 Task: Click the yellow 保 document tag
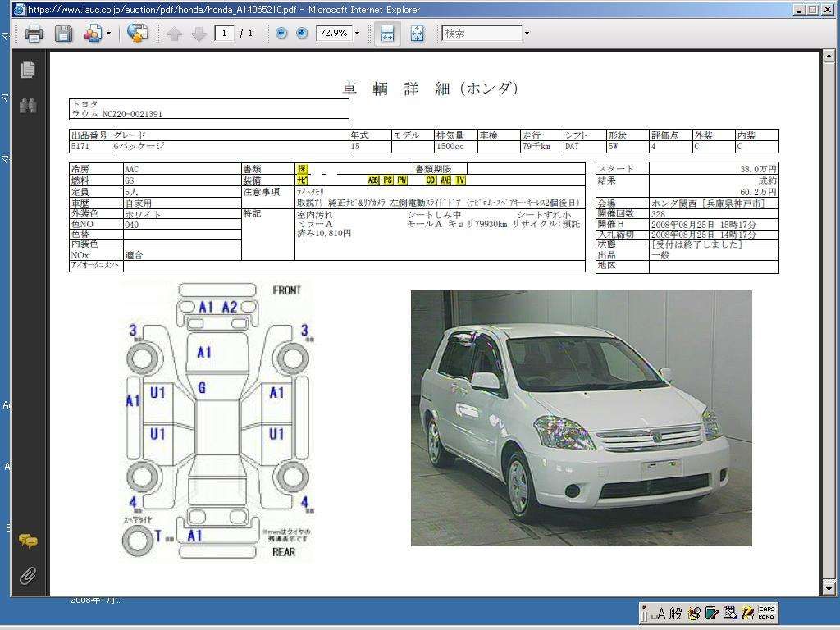[303, 169]
